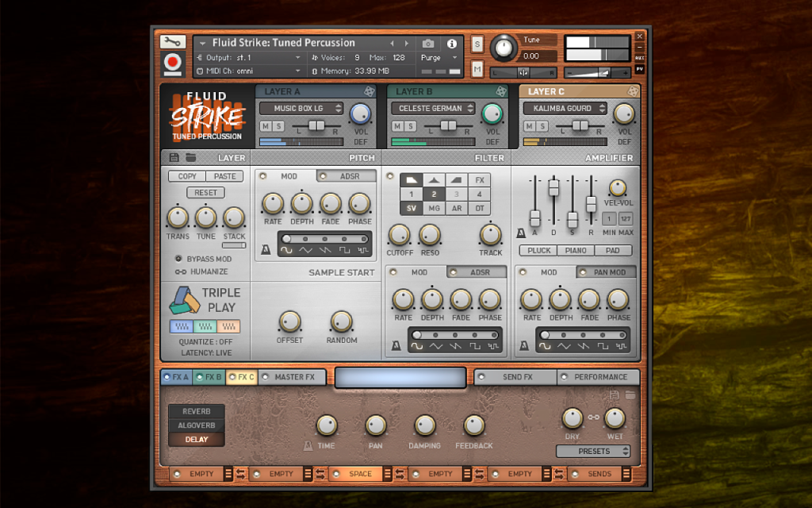Screen dimensions: 812x508
Task: Switch to the Master FX tab
Action: click(x=293, y=377)
